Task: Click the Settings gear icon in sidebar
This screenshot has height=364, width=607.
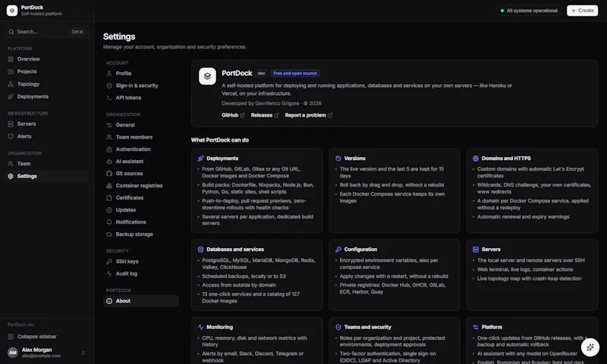Action: tap(11, 176)
